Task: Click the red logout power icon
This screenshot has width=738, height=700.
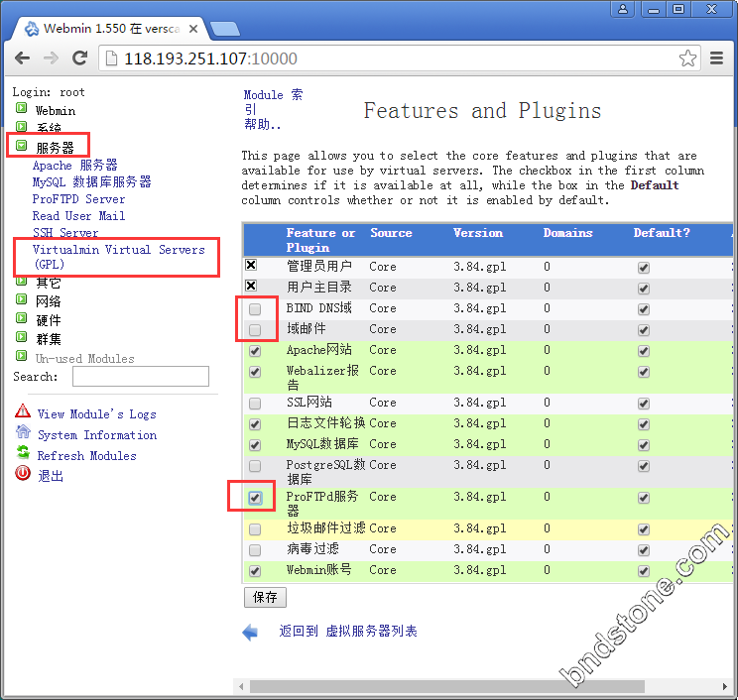Action: click(x=23, y=473)
